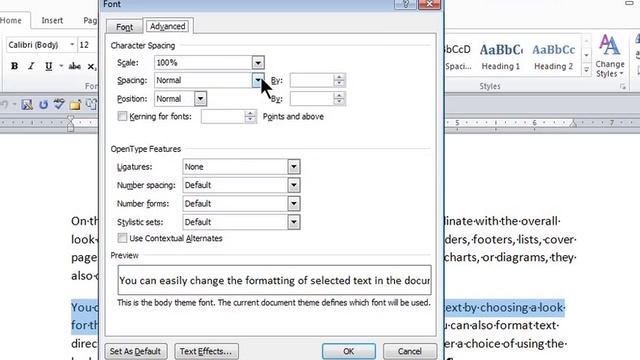Click the save/draw icon next to undo
The width and height of the screenshot is (640, 360).
pyautogui.click(x=27, y=105)
